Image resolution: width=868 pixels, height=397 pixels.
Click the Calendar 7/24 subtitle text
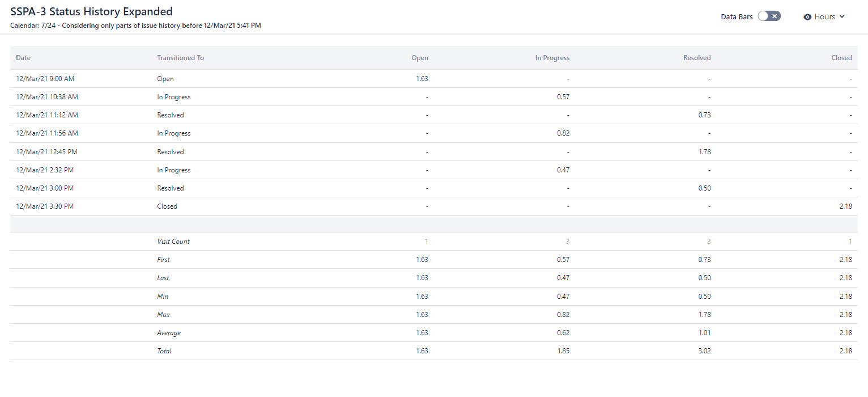coord(135,26)
